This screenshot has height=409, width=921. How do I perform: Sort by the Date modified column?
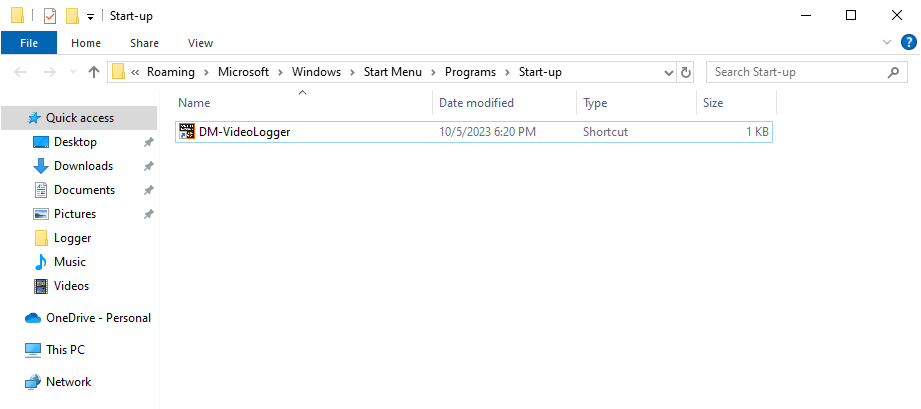tap(476, 103)
